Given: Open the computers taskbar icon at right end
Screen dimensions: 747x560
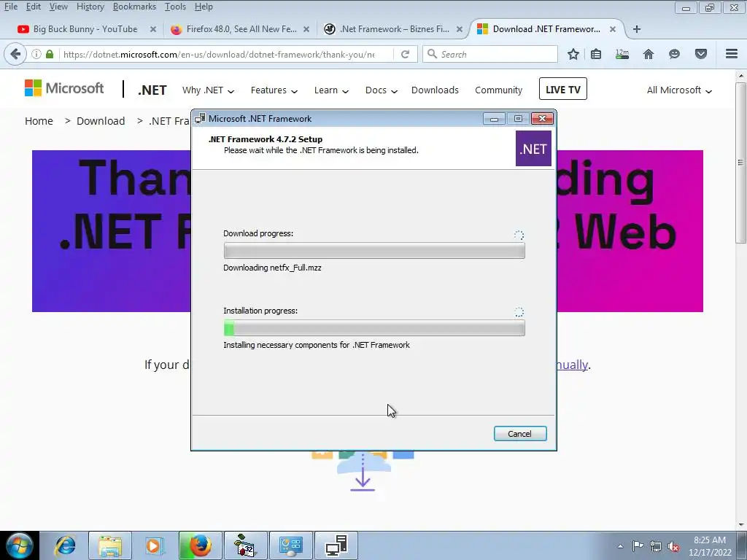Looking at the screenshot, I should [336, 545].
